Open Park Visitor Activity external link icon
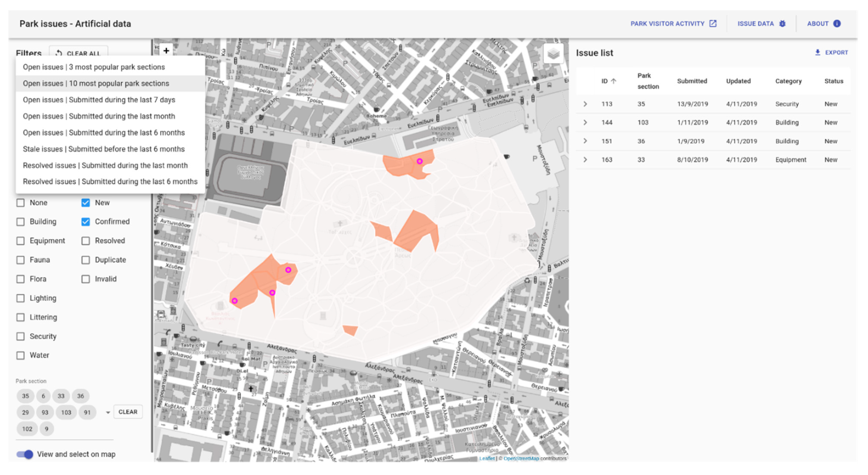Viewport: 868px width, 475px height. (713, 23)
